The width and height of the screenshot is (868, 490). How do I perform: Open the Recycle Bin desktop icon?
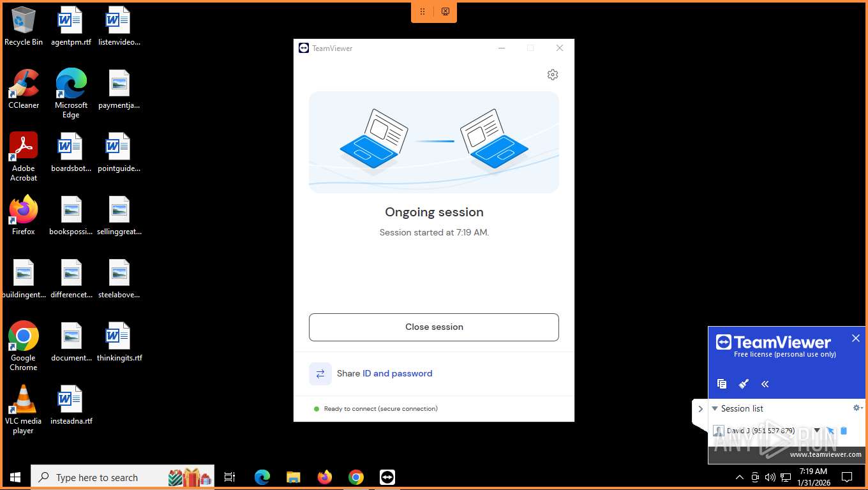24,27
